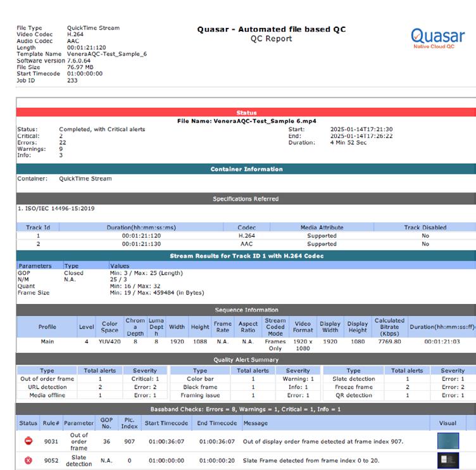
Task: Click the Track Id 1 H.264 row
Action: pos(246,236)
